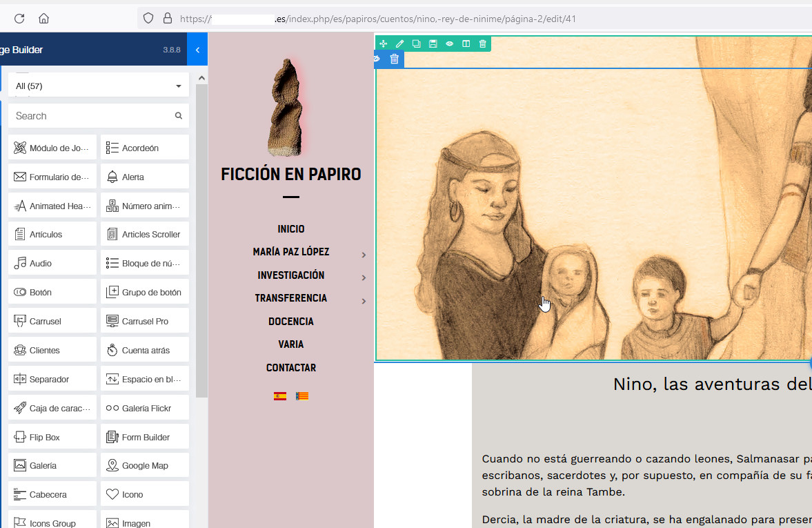Viewport: 812px width, 528px height.
Task: Expand the María Paz López submenu arrow
Action: (x=364, y=255)
